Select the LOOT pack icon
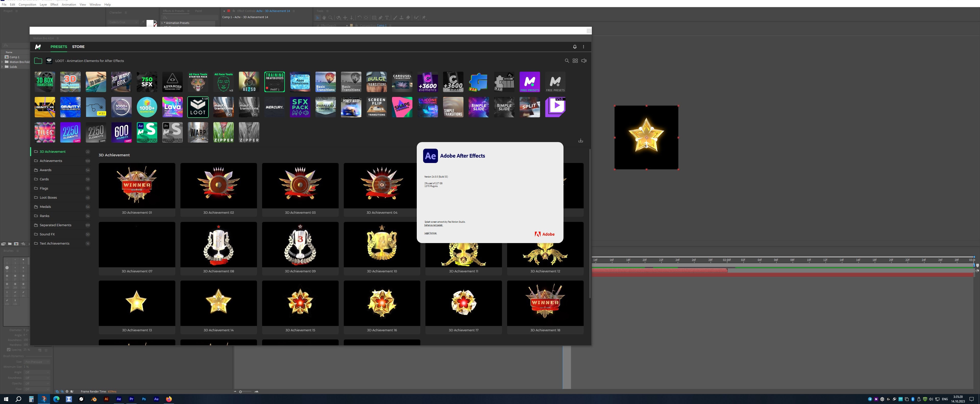Image resolution: width=980 pixels, height=404 pixels. coord(198,107)
